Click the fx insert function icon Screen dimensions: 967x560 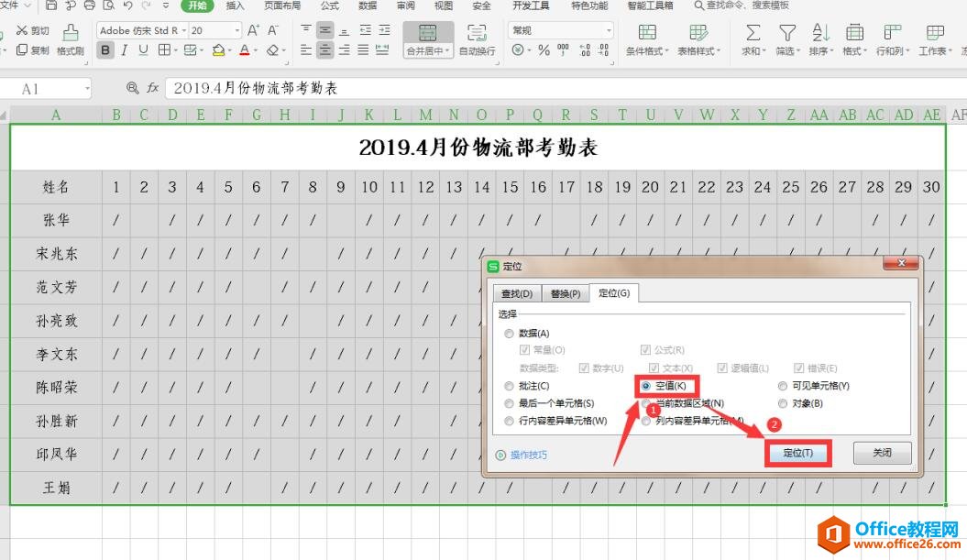click(x=153, y=88)
